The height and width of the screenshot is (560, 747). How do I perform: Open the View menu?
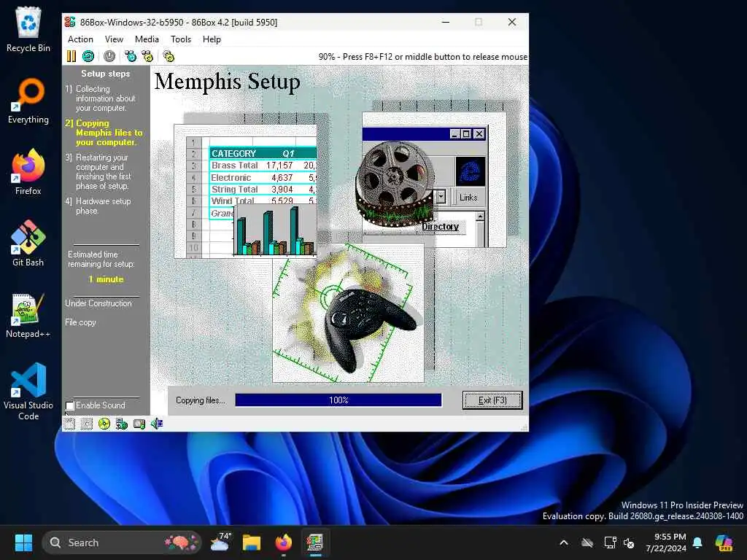tap(114, 39)
